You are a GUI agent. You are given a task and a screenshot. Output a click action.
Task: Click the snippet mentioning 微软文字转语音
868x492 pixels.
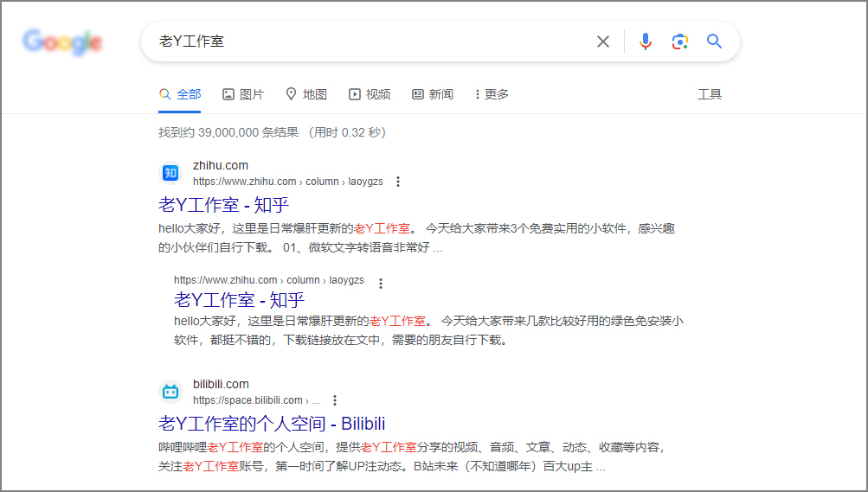(416, 239)
